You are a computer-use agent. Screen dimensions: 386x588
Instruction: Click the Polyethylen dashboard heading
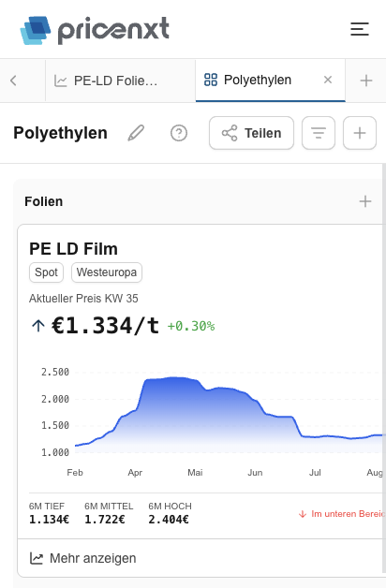[x=60, y=133]
